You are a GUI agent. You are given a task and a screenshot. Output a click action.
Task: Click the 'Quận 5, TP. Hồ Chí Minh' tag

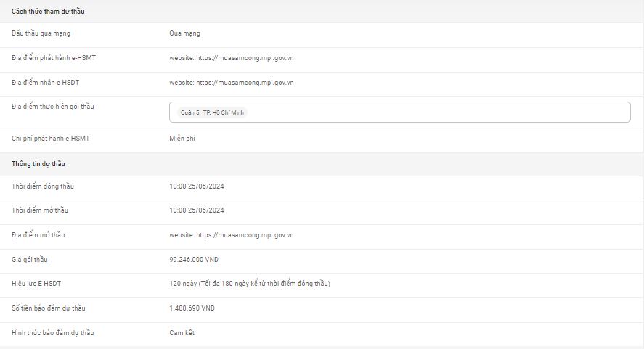(214, 112)
